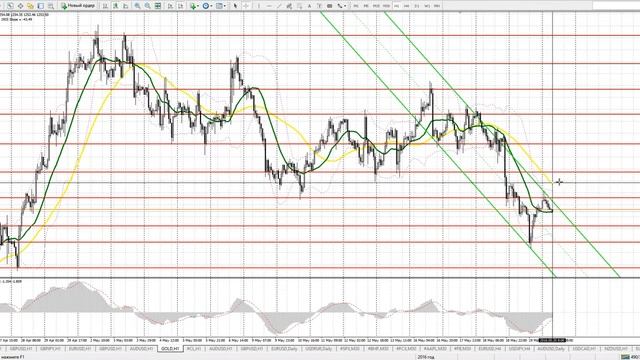Open the #AAPL,M30 chart tab
This screenshot has height=360, width=640.
point(436,349)
